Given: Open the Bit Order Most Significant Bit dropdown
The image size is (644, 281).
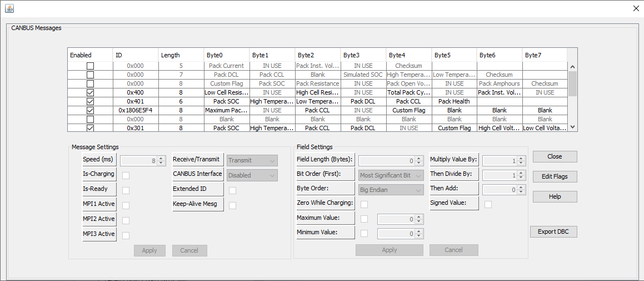Looking at the screenshot, I should (x=391, y=175).
